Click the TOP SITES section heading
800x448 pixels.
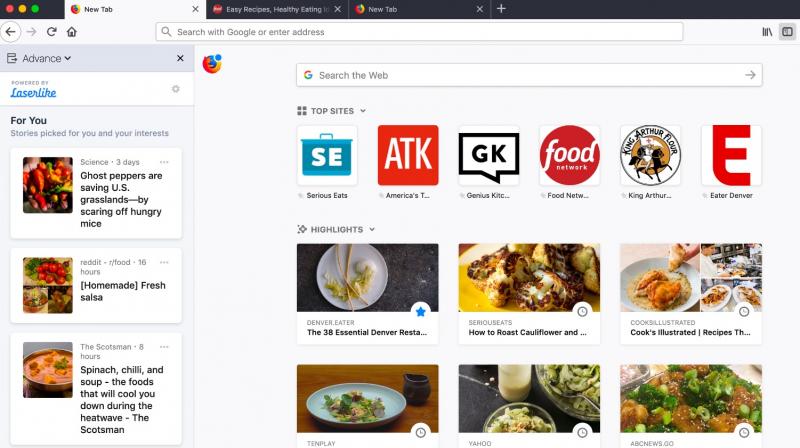(x=332, y=111)
